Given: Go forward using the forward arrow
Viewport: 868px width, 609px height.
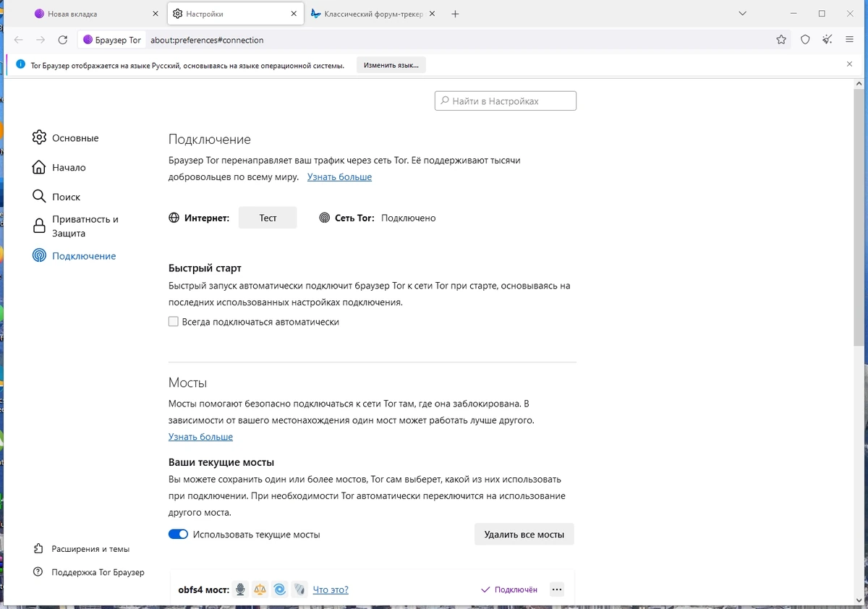Looking at the screenshot, I should (41, 40).
